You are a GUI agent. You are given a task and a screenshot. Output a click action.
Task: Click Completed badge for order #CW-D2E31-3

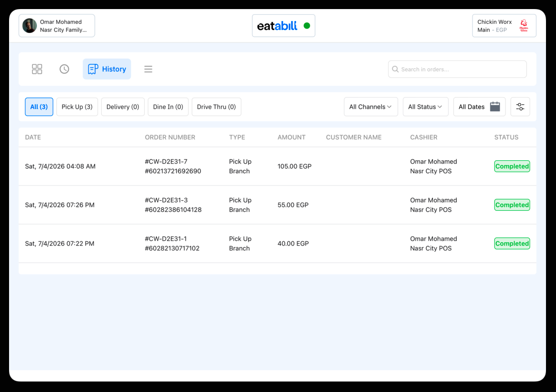[x=512, y=205]
